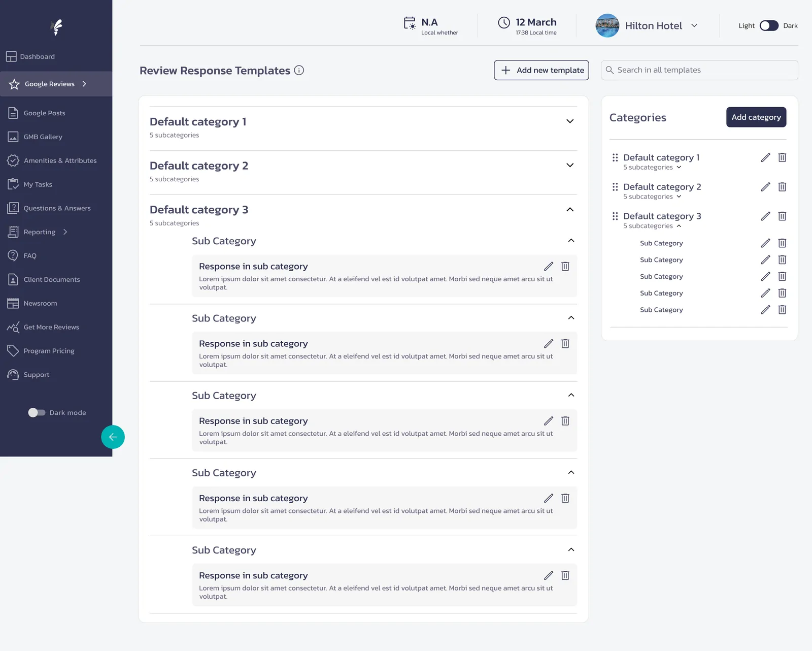Delete Default category 2 in Categories panel
This screenshot has width=812, height=651.
pyautogui.click(x=782, y=187)
